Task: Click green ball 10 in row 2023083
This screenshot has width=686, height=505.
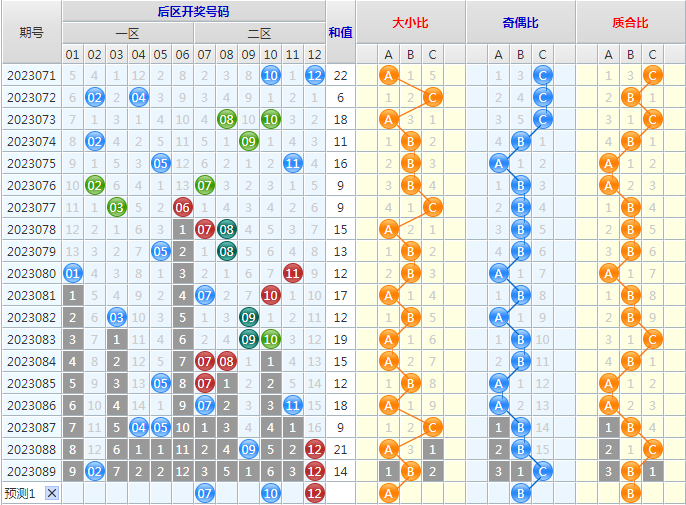Action: click(270, 340)
